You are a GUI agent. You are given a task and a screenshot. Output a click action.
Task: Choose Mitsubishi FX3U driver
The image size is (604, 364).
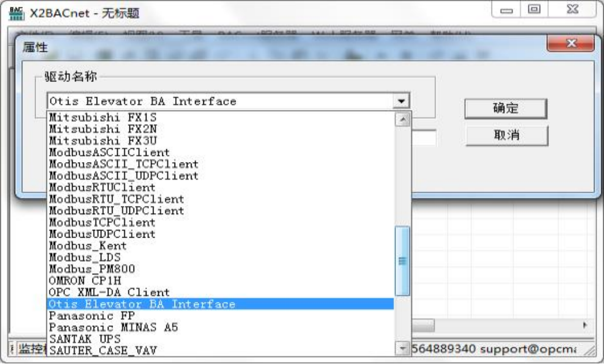click(x=220, y=140)
